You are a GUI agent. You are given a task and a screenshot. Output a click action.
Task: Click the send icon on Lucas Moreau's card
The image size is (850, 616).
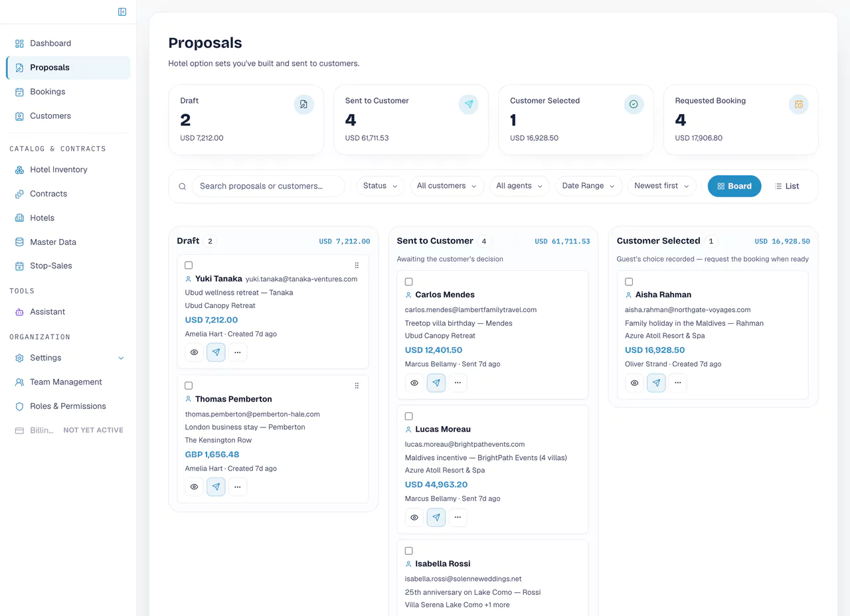[436, 517]
